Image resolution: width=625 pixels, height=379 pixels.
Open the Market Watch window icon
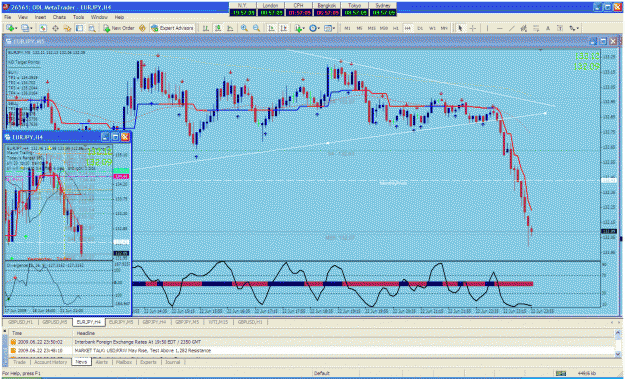[43, 28]
